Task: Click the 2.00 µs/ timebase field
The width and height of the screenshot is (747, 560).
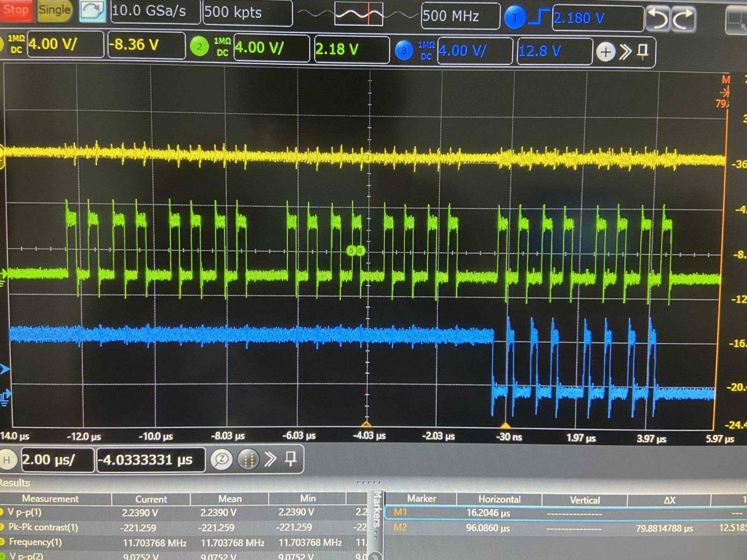Action: point(56,460)
